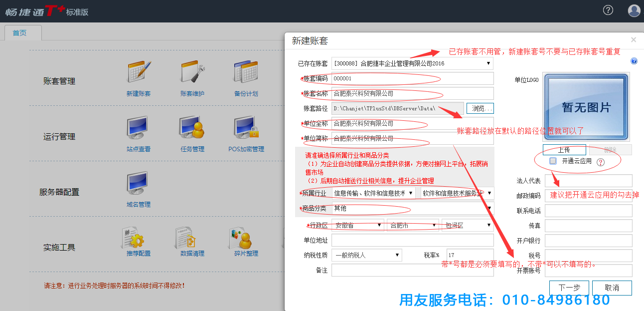Open the POS加密管理 icon
This screenshot has height=311, width=644.
246,128
